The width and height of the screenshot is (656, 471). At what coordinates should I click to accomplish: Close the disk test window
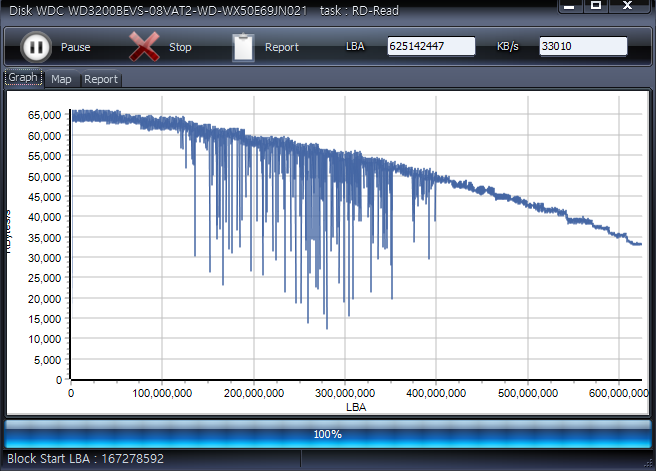(628, 6)
